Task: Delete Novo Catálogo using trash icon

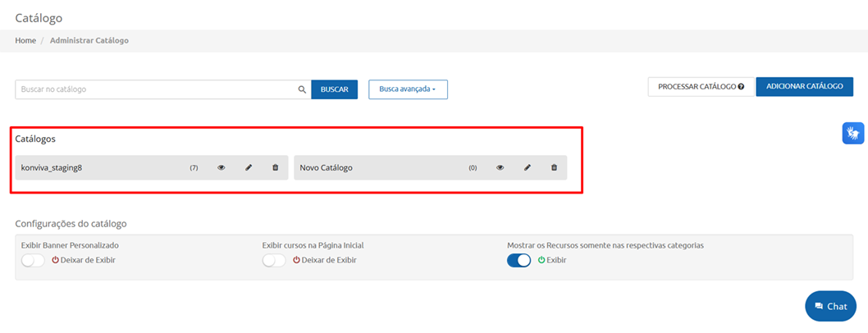Action: 554,167
